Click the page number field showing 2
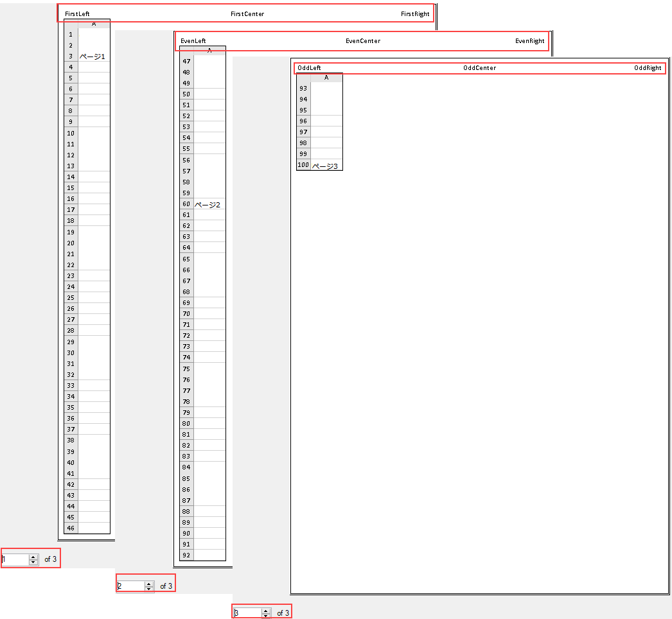Image resolution: width=672 pixels, height=619 pixels. pos(130,586)
